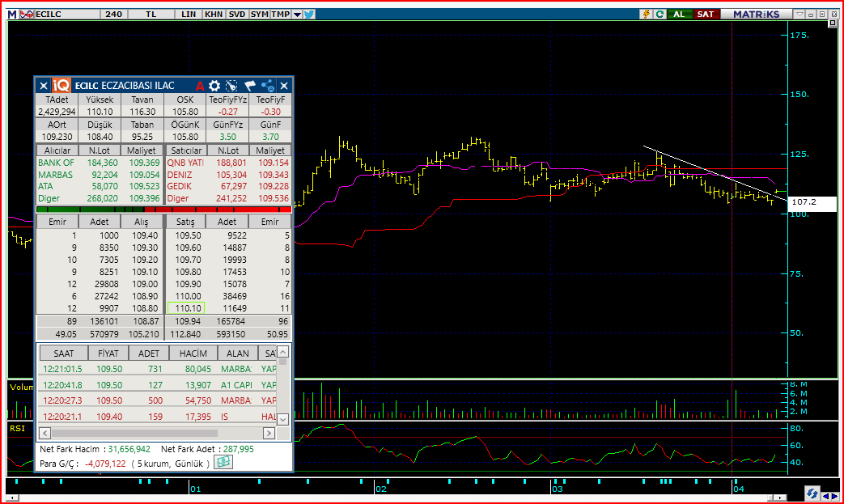This screenshot has width=844, height=504.
Task: Click the small square button below window controls
Action: click(x=833, y=23)
